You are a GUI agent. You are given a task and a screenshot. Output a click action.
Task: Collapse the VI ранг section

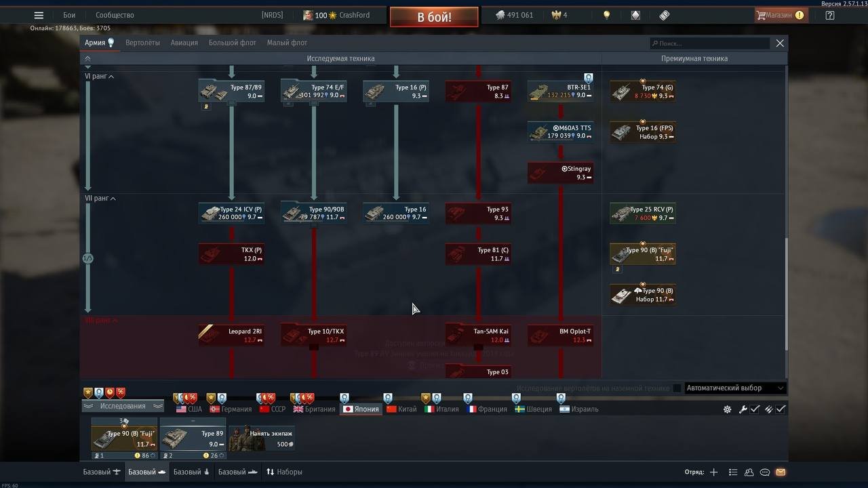(x=99, y=77)
